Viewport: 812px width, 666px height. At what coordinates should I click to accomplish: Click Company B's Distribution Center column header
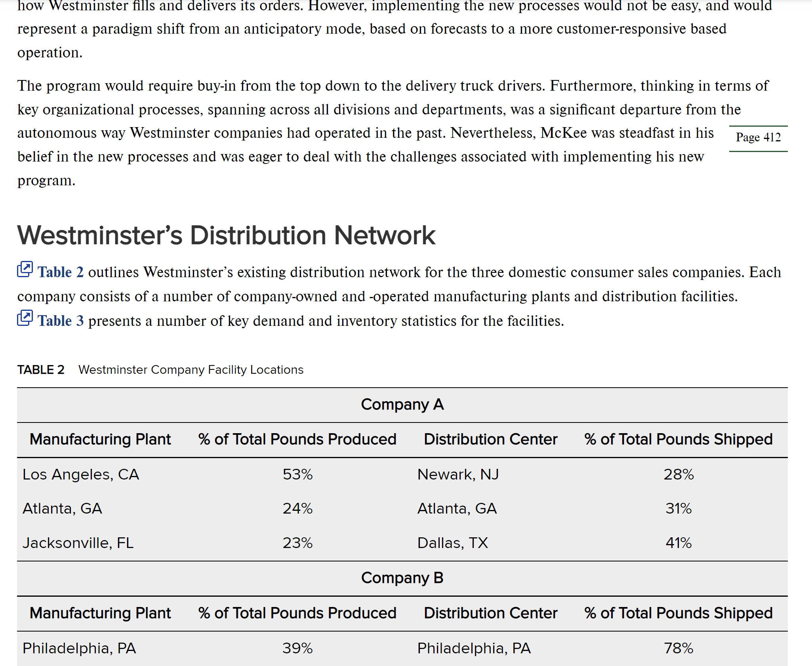[x=490, y=613]
